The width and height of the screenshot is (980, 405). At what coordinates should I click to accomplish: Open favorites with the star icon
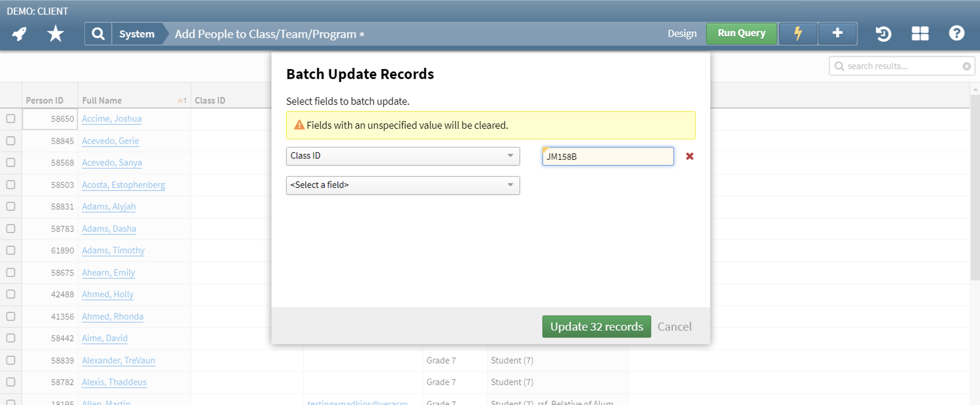pyautogui.click(x=56, y=34)
